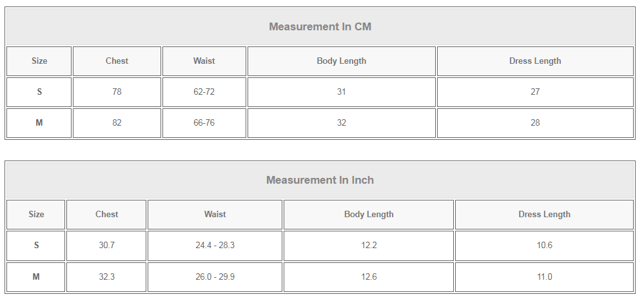This screenshot has width=644, height=301.
Task: Click the 32.3 chest value cell
Action: 106,277
